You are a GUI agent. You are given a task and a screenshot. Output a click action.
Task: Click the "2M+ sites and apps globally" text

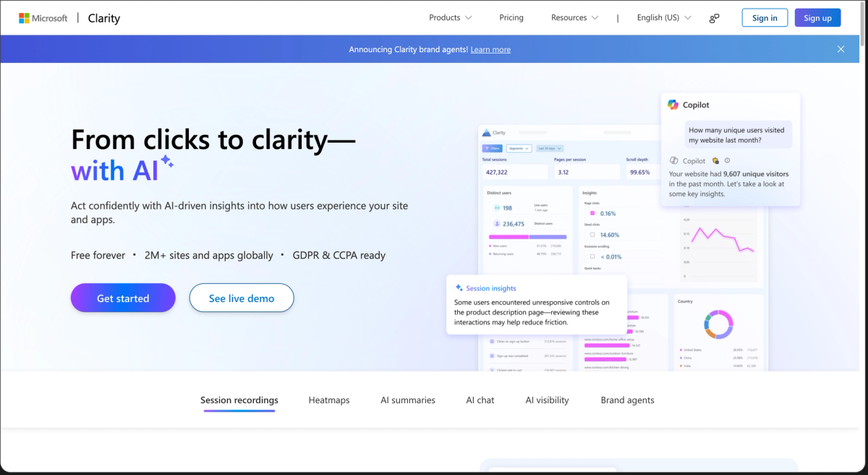[208, 255]
